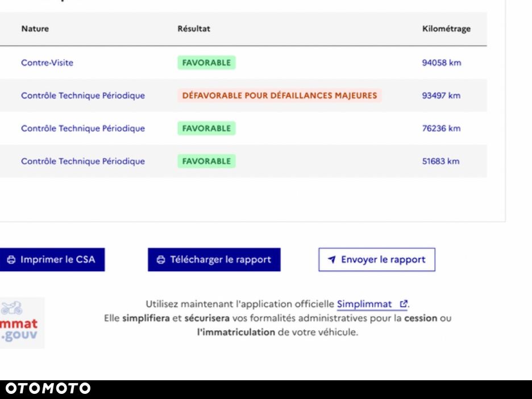Click the Nature column header
The image size is (532, 399).
tap(35, 29)
